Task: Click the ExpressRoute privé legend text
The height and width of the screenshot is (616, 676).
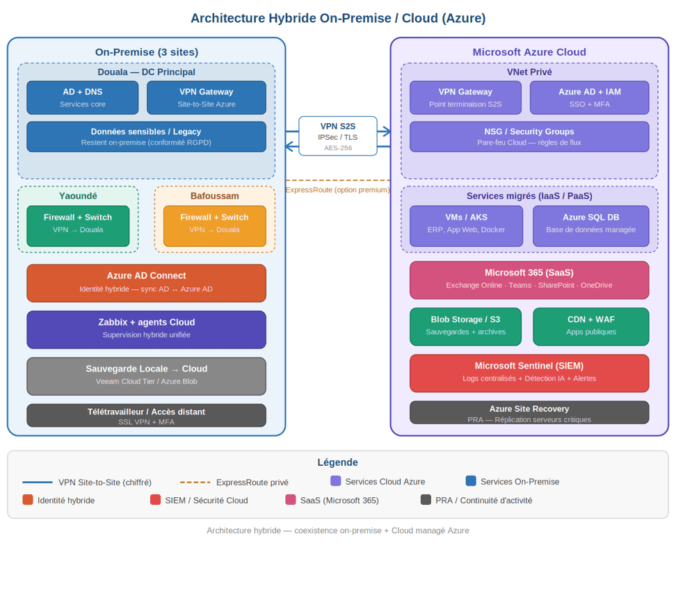Action: tap(252, 483)
